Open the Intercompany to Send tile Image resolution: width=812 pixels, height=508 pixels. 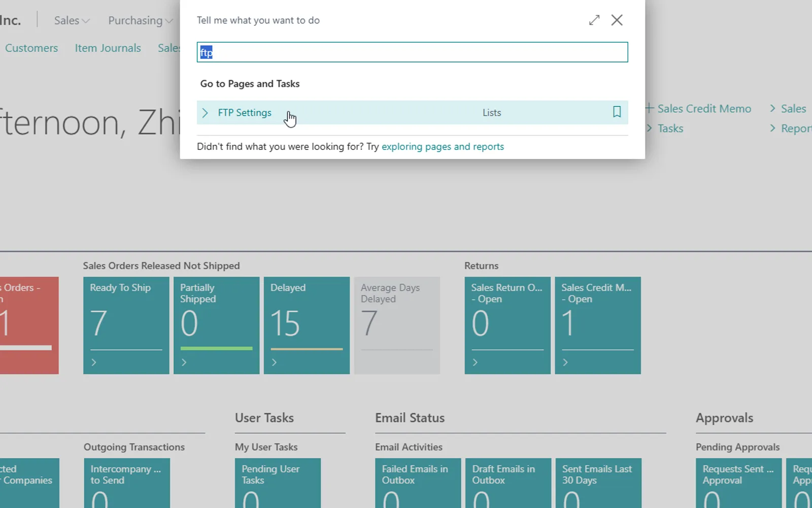coord(127,483)
